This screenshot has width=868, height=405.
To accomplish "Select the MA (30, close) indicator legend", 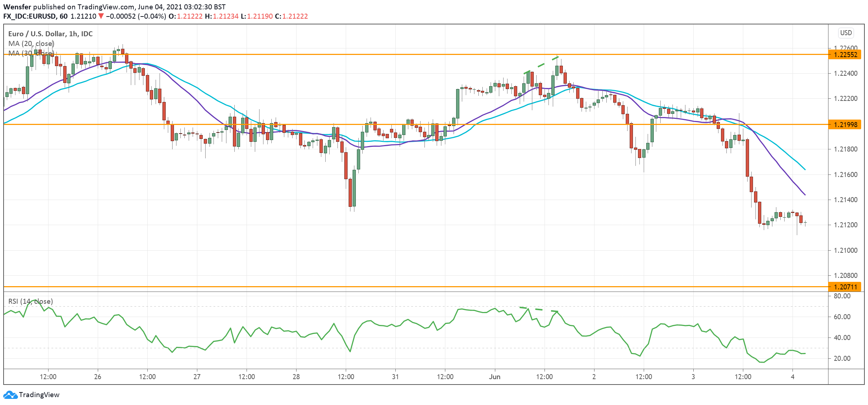I will tap(31, 53).
